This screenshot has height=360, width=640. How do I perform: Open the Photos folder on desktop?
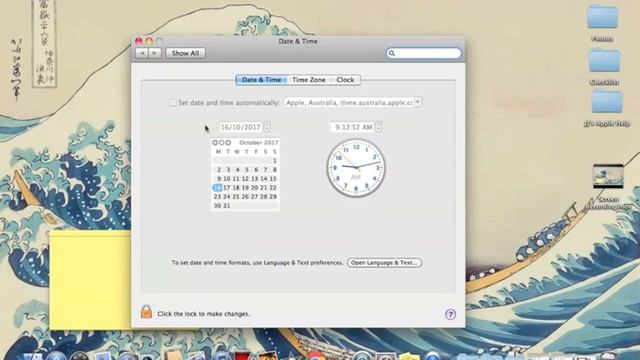(x=602, y=17)
